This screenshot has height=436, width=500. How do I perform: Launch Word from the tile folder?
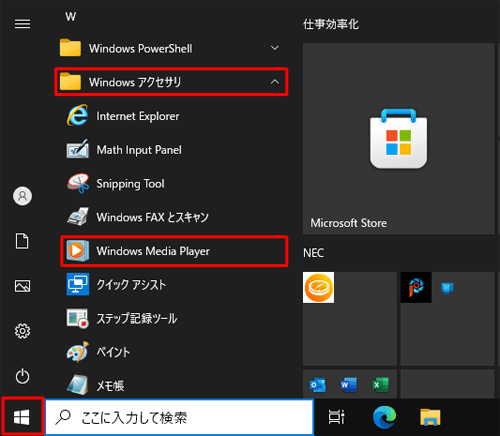click(349, 385)
